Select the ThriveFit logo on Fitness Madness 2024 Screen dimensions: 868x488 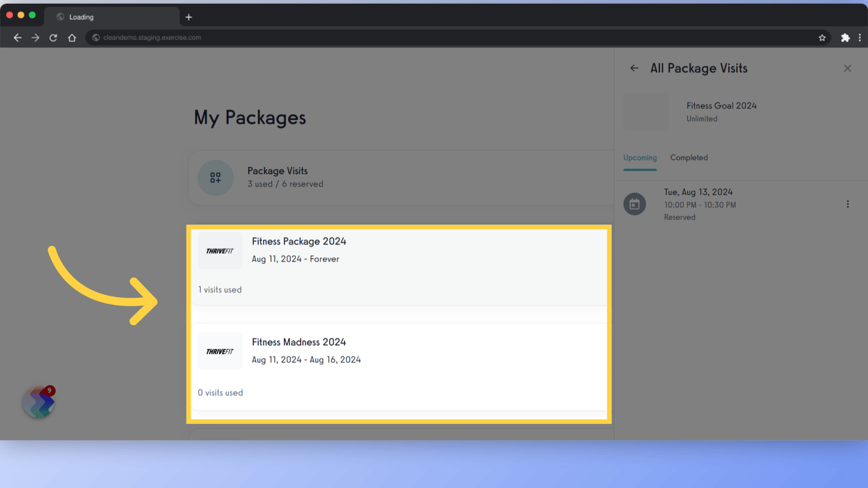(220, 351)
